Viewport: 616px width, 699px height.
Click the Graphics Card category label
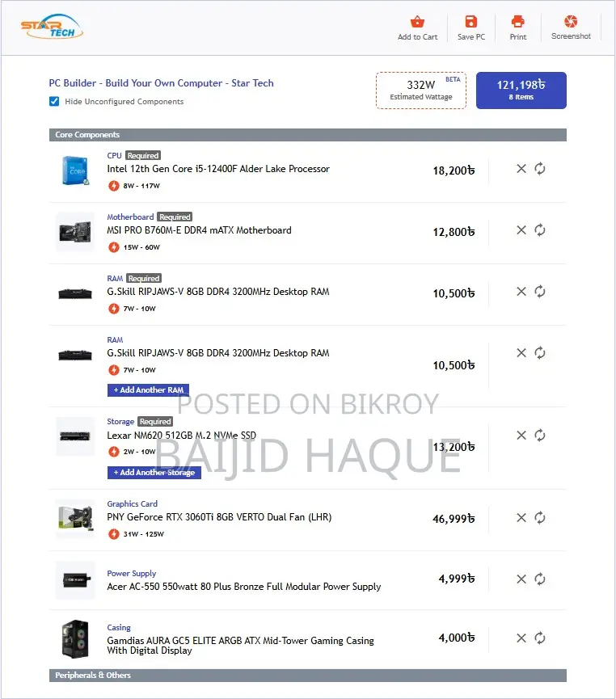pos(132,504)
